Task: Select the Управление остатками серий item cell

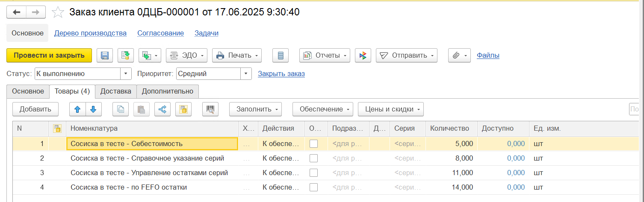Action: point(149,173)
